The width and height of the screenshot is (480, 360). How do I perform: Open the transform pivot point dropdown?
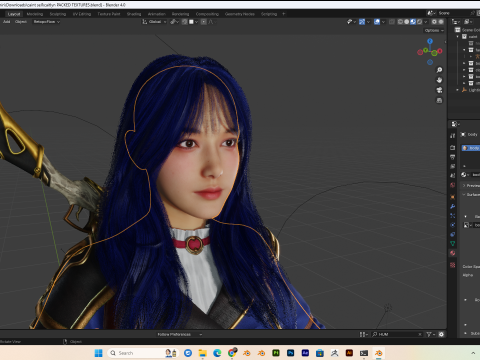[x=174, y=22]
